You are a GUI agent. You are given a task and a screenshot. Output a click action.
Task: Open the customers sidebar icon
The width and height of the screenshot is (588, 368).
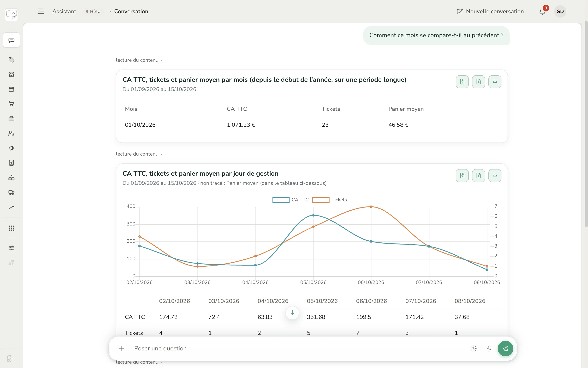click(11, 133)
